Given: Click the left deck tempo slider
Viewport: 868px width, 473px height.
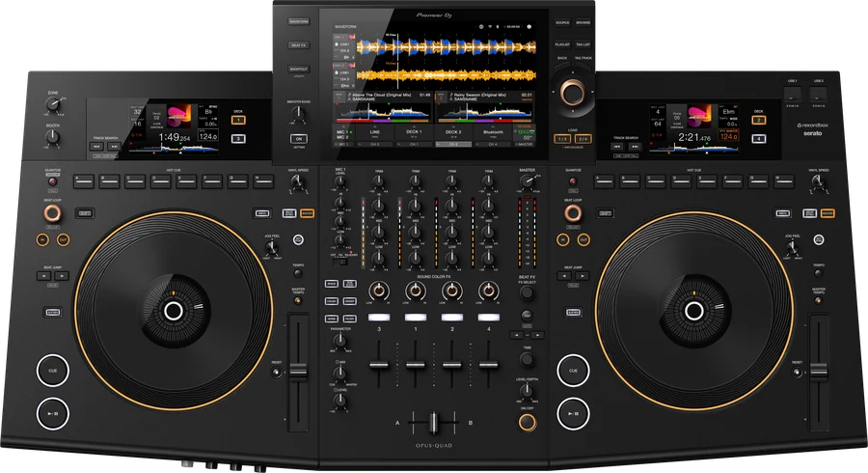Looking at the screenshot, I should [x=298, y=371].
